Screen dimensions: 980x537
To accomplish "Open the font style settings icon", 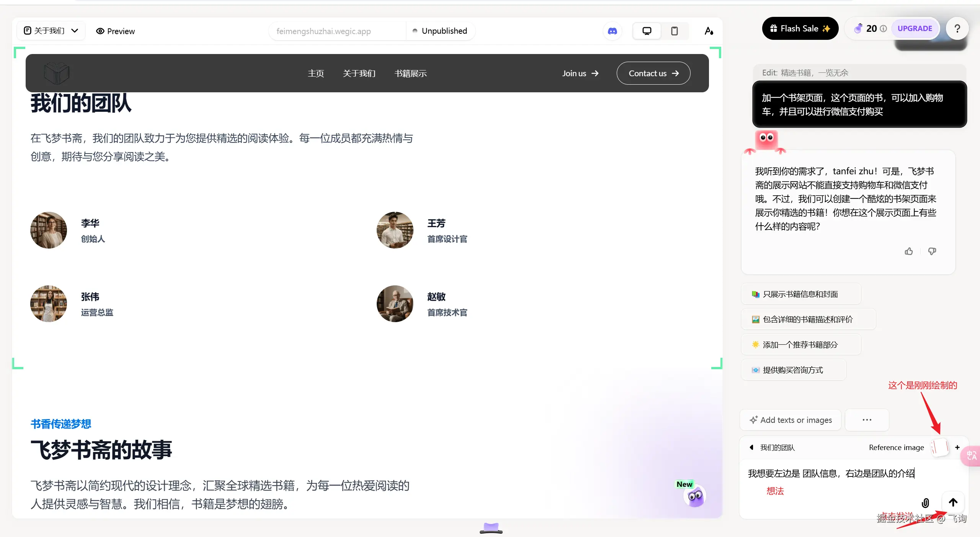I will click(x=709, y=31).
